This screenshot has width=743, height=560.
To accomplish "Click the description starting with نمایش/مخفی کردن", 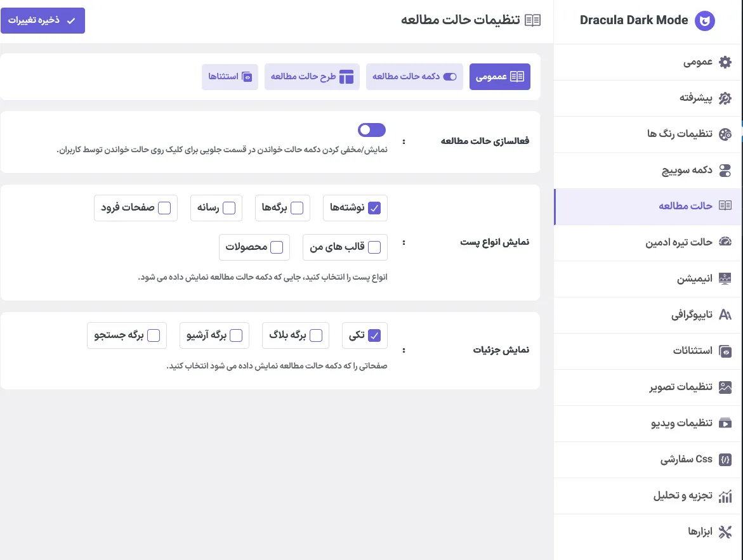I will (x=222, y=150).
